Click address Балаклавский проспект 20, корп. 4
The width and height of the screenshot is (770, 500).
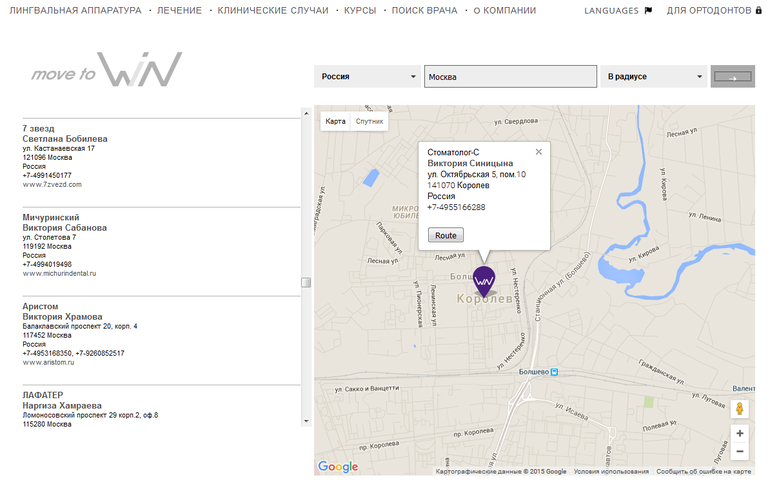coord(80,326)
